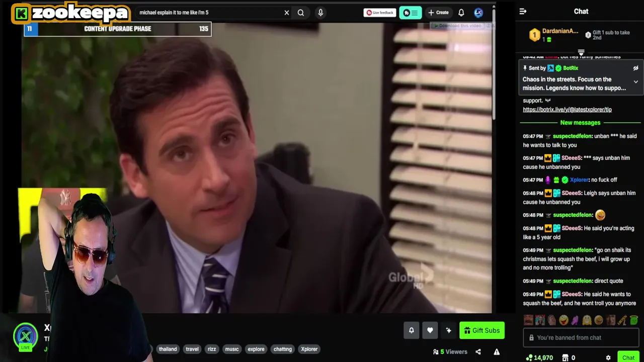Open the streamer's LIVE avatar
The height and width of the screenshot is (362, 644).
(x=25, y=337)
